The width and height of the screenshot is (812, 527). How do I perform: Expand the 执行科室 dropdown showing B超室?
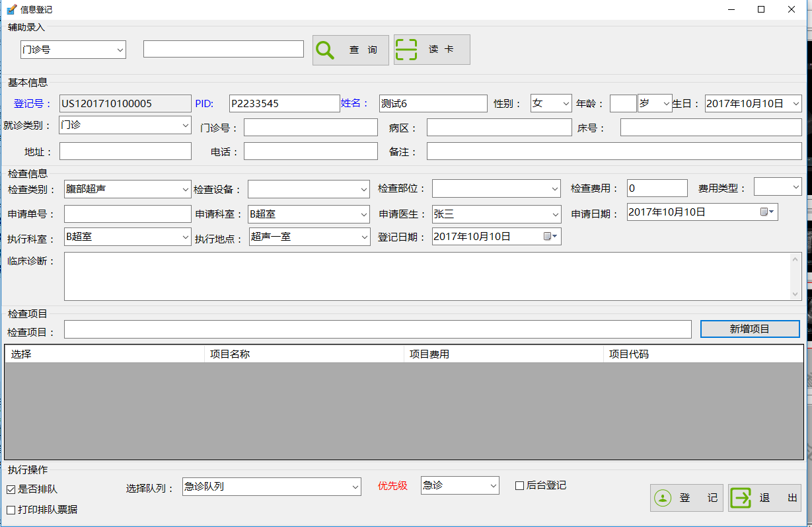click(186, 237)
